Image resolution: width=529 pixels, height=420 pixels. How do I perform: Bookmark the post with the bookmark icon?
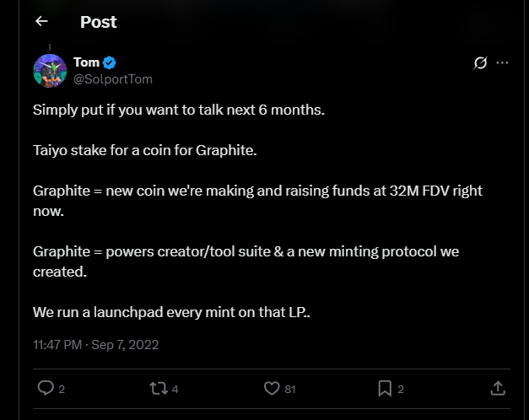(x=384, y=388)
